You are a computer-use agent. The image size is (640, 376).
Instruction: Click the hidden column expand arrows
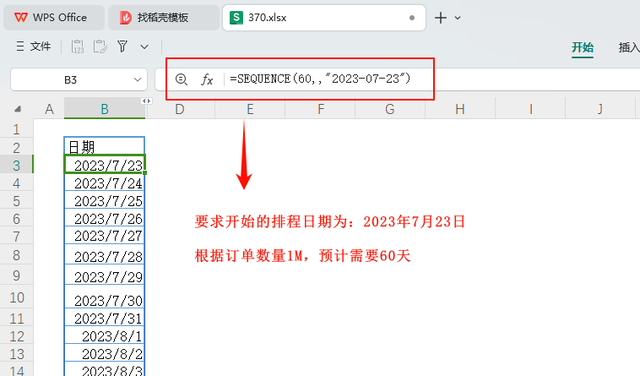pyautogui.click(x=147, y=101)
